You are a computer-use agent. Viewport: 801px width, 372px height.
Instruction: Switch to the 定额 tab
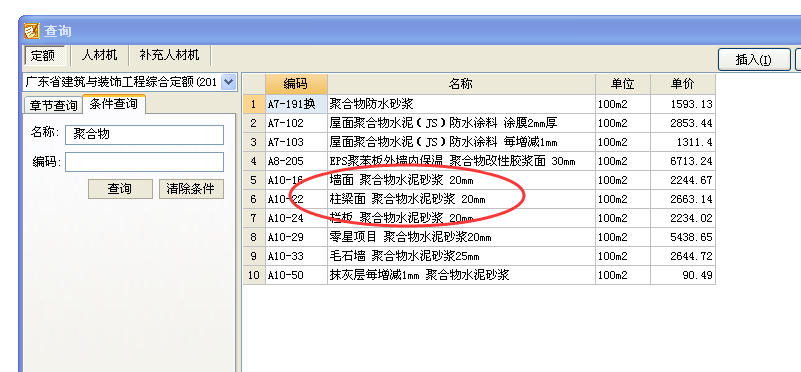click(x=44, y=55)
